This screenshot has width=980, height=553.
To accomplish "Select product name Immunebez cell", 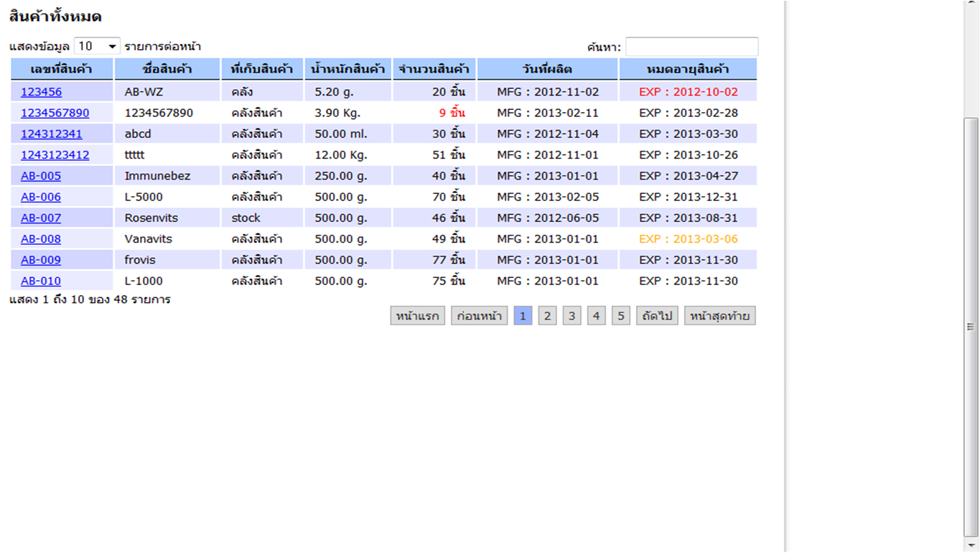I will click(x=167, y=176).
